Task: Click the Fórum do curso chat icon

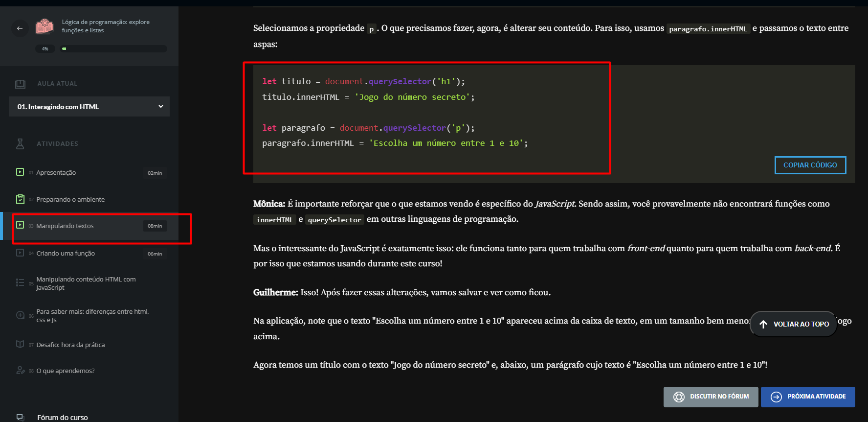Action: (20, 417)
